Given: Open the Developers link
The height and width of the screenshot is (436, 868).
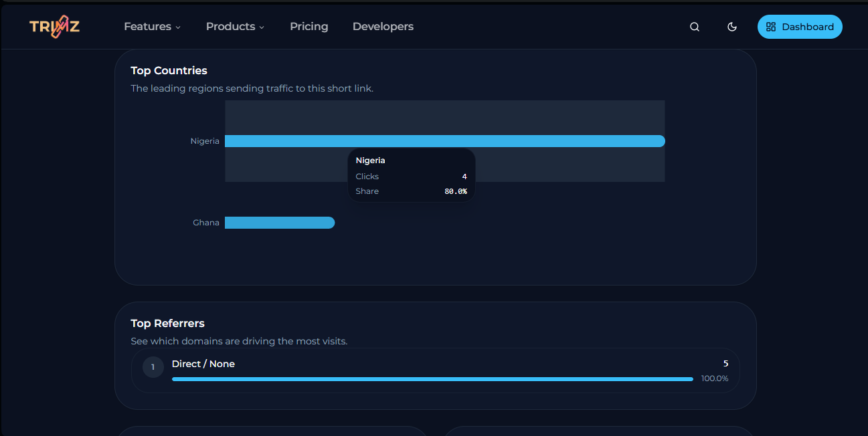Looking at the screenshot, I should 383,27.
